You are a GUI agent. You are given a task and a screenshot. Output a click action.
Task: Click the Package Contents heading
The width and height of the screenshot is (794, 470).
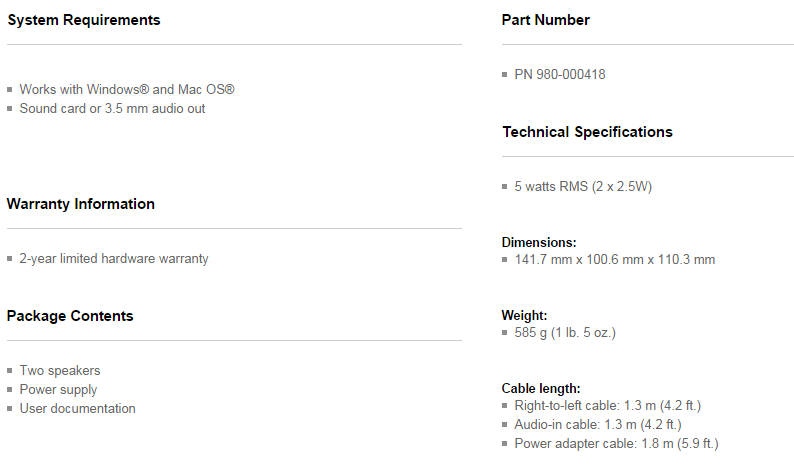point(70,316)
